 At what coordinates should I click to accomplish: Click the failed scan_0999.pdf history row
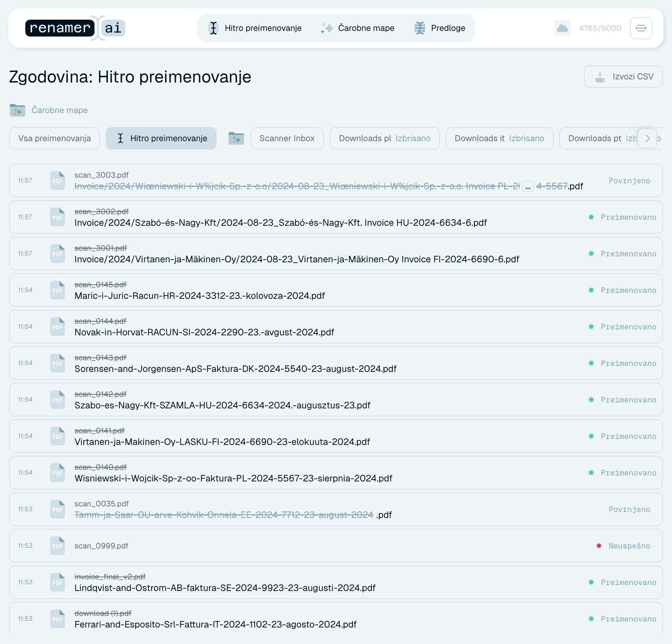[336, 546]
